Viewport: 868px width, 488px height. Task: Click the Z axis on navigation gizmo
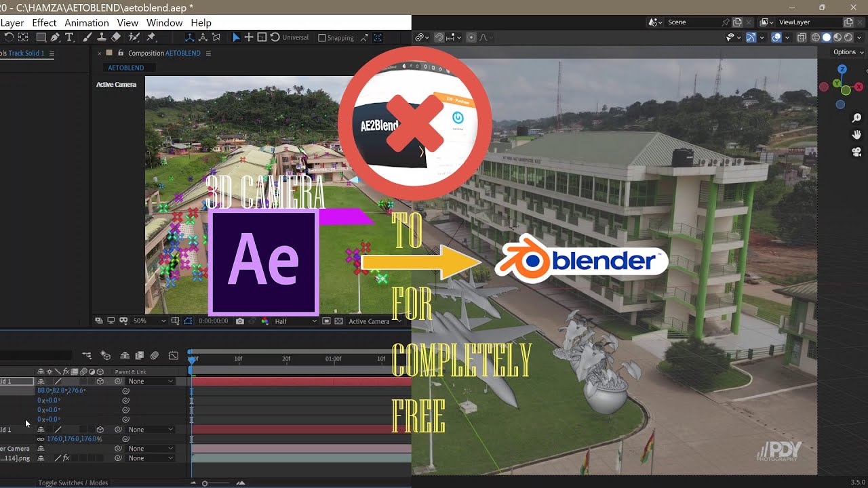coord(842,69)
